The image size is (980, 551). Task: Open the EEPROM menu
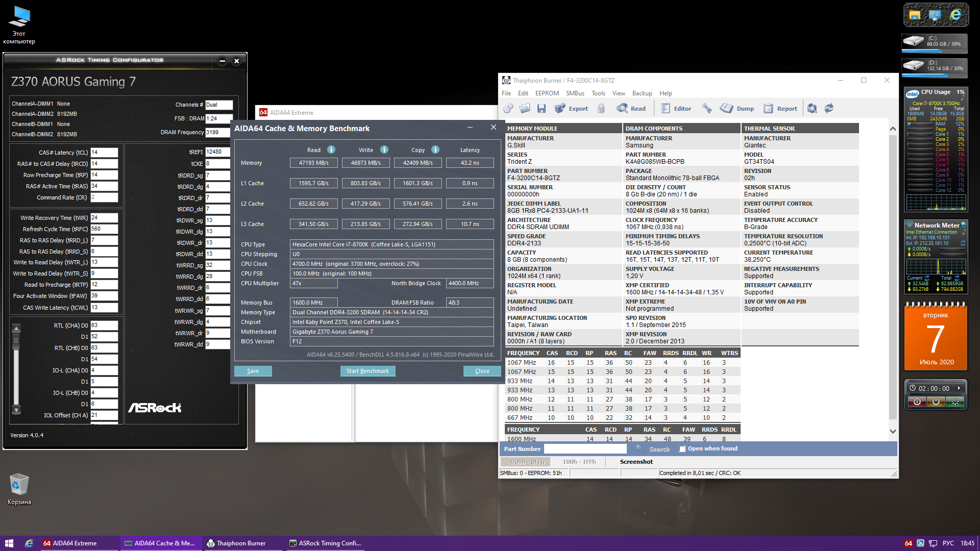[x=547, y=93]
